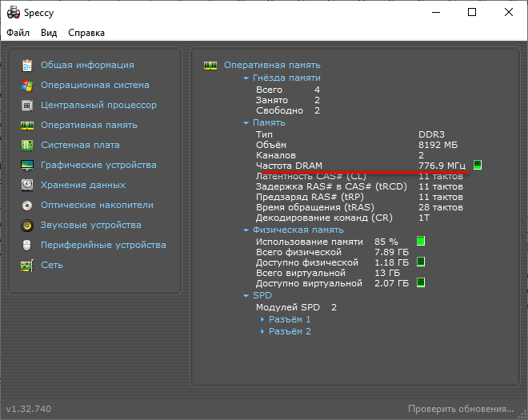This screenshot has height=420, width=528.
Task: Click the Периферийные устройства mouse icon
Action: pos(27,245)
